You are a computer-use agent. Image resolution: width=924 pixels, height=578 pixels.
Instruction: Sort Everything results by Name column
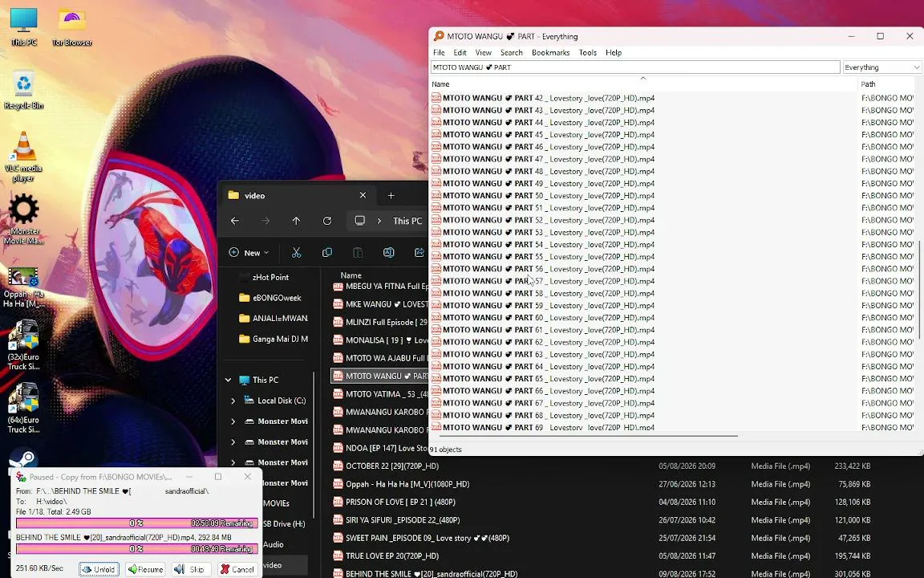point(643,83)
